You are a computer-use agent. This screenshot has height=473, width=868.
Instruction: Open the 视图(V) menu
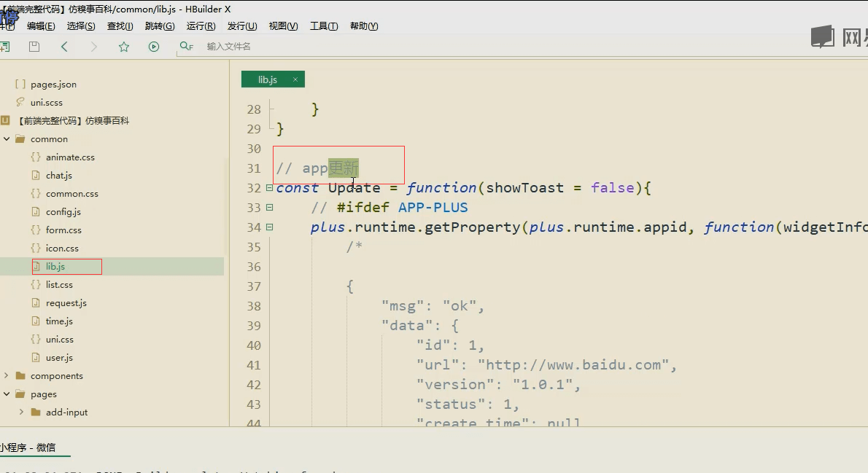pos(284,26)
